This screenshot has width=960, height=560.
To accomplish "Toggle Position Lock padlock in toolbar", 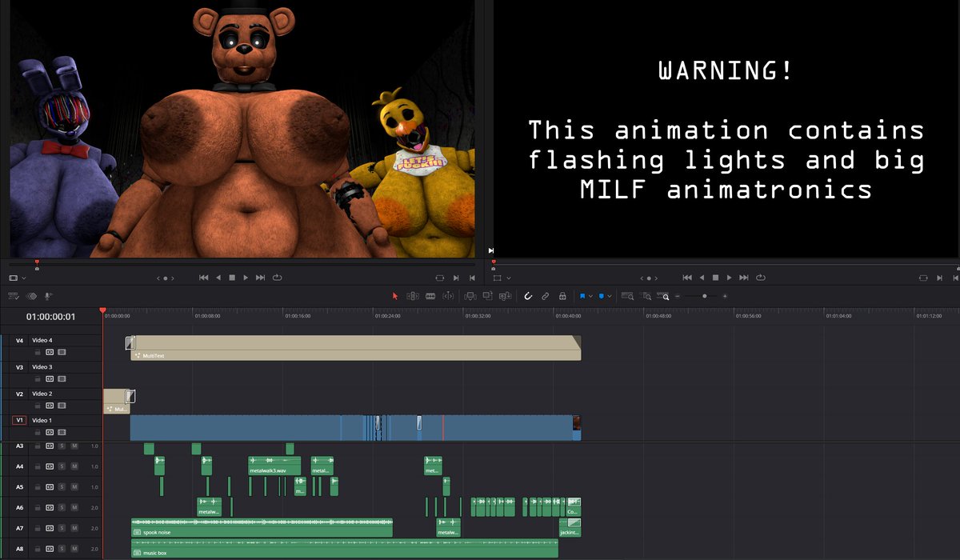I will pos(562,296).
